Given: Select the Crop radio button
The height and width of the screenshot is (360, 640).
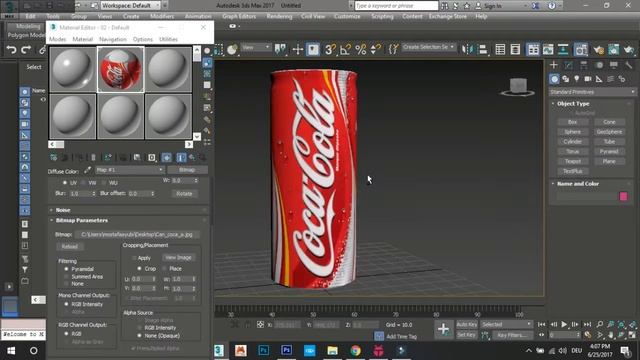Looking at the screenshot, I should pos(140,269).
